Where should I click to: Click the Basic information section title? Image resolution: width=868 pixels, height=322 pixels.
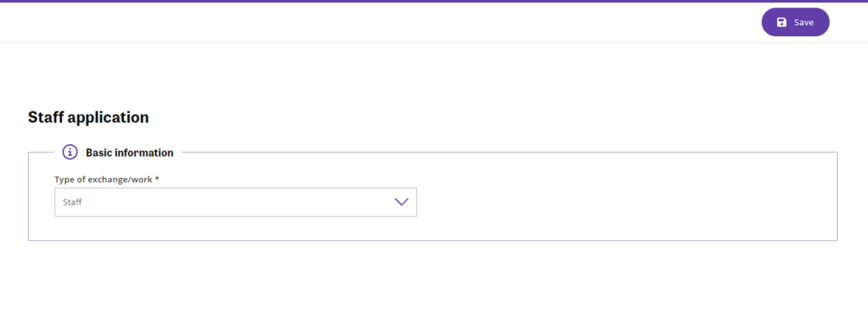130,152
